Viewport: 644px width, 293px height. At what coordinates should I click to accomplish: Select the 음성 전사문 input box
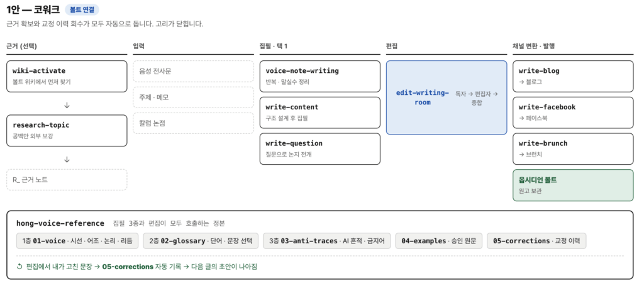[194, 72]
